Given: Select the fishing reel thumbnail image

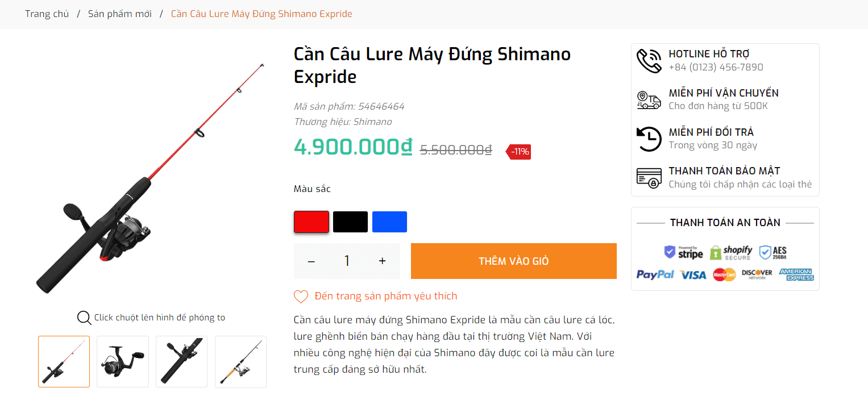Looking at the screenshot, I should (122, 361).
